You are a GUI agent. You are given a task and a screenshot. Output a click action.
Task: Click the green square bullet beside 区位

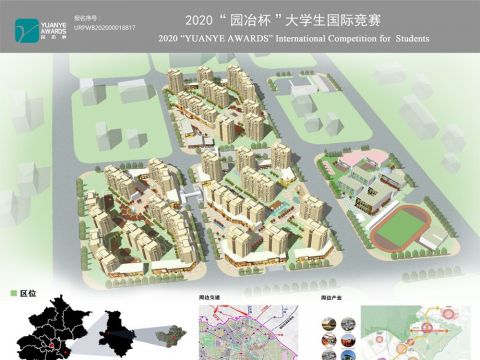pos(14,293)
